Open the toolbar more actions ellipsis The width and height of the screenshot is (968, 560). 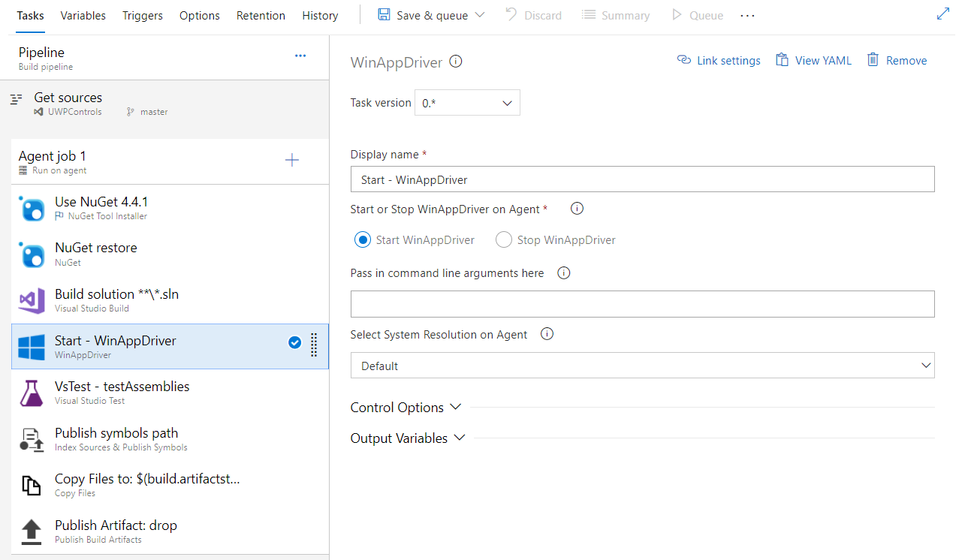coord(747,15)
